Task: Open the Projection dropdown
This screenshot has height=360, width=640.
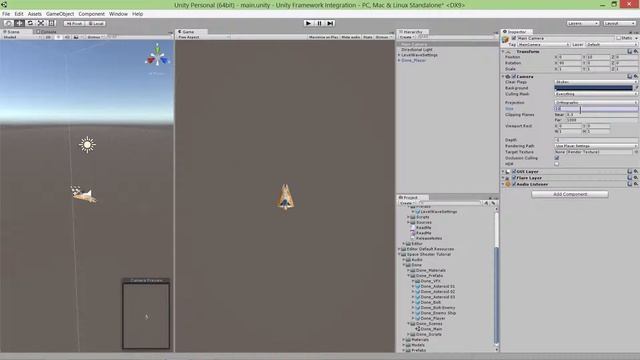Action: pyautogui.click(x=596, y=103)
